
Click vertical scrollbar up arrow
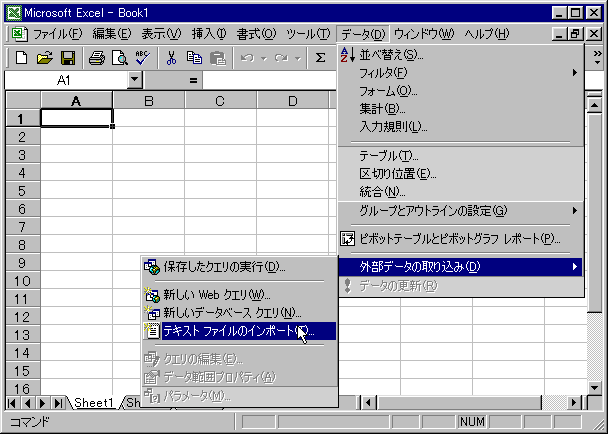click(594, 105)
